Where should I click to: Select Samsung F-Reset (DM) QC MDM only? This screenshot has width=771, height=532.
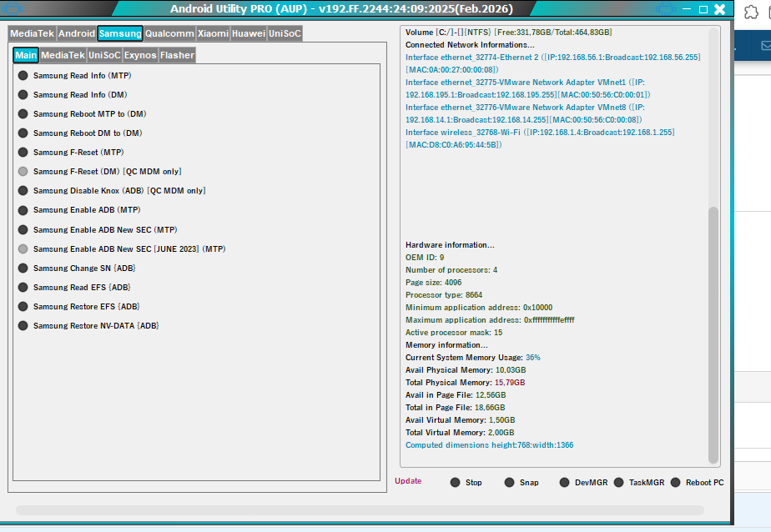pos(23,172)
